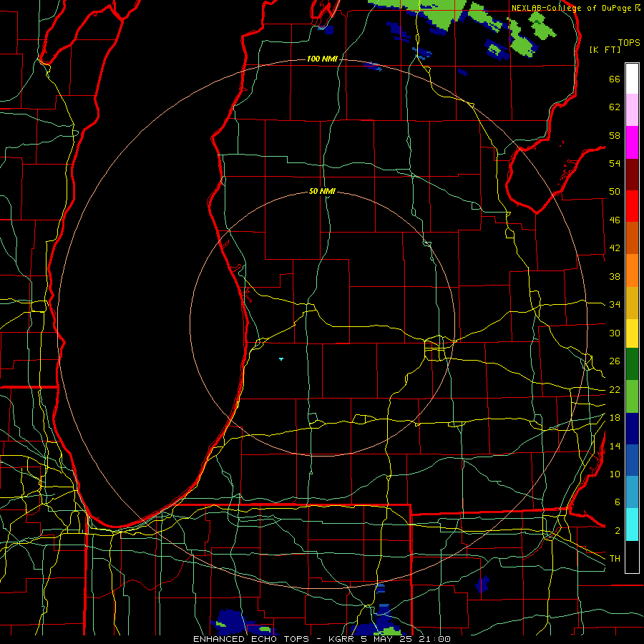
Task: Click the "TOPS" legend title
Action: click(x=629, y=43)
